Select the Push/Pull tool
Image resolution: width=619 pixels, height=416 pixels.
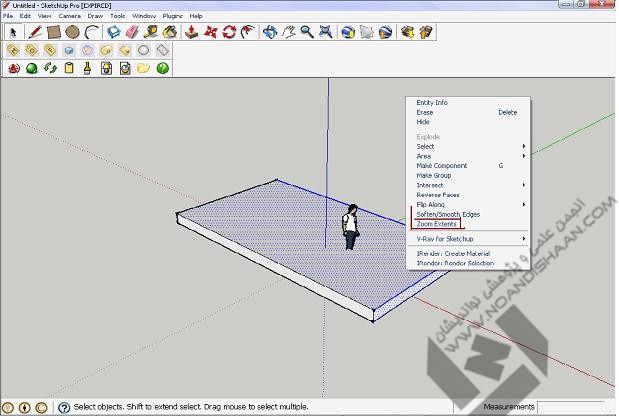[x=193, y=31]
